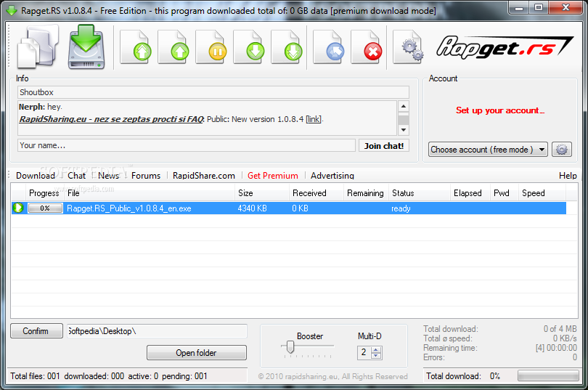
Task: Open the Download menu
Action: click(36, 176)
